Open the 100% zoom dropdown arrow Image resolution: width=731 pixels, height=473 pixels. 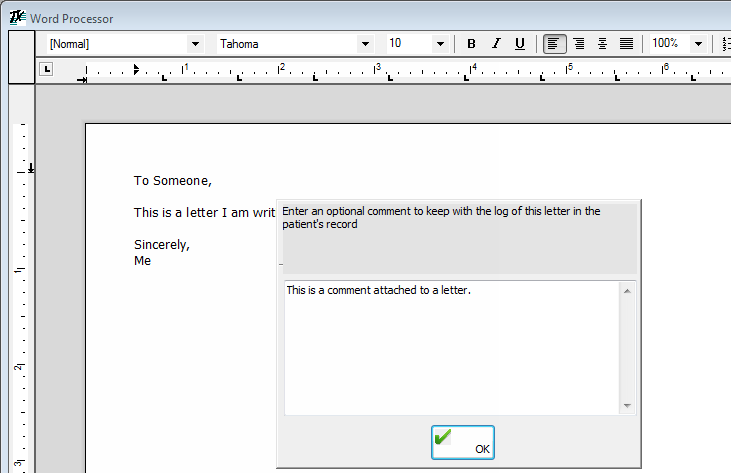[x=698, y=44]
